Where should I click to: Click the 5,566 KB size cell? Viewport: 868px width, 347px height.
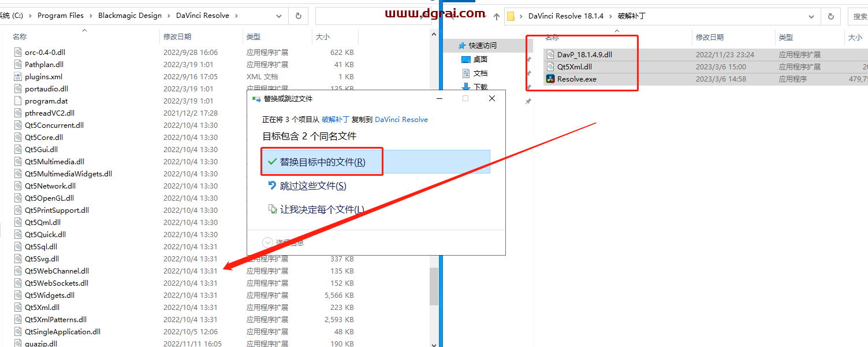click(339, 295)
